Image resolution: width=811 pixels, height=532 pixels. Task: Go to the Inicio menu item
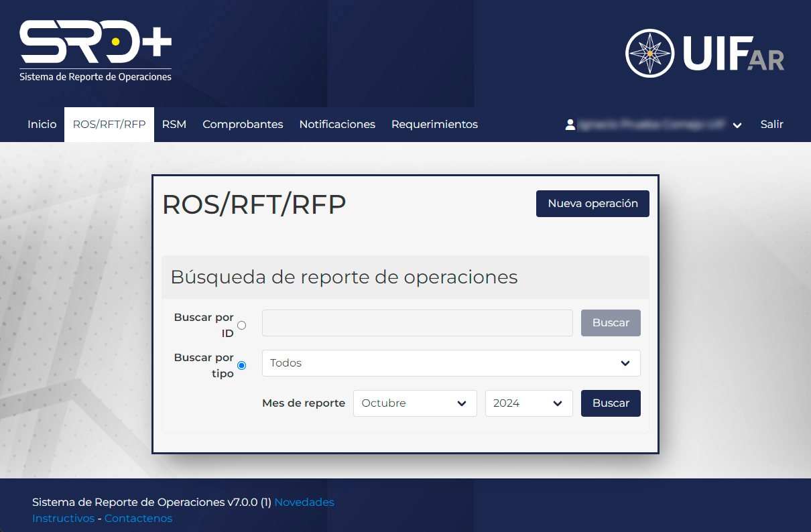click(42, 125)
